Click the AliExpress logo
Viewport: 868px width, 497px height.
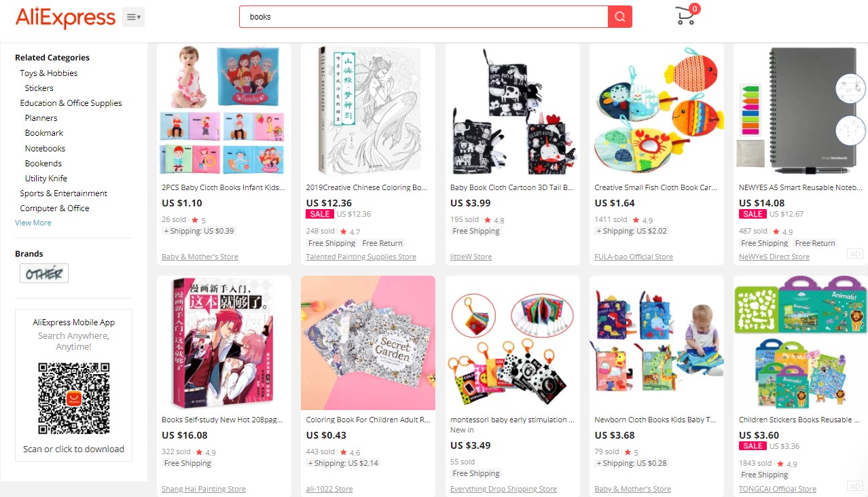click(x=65, y=17)
